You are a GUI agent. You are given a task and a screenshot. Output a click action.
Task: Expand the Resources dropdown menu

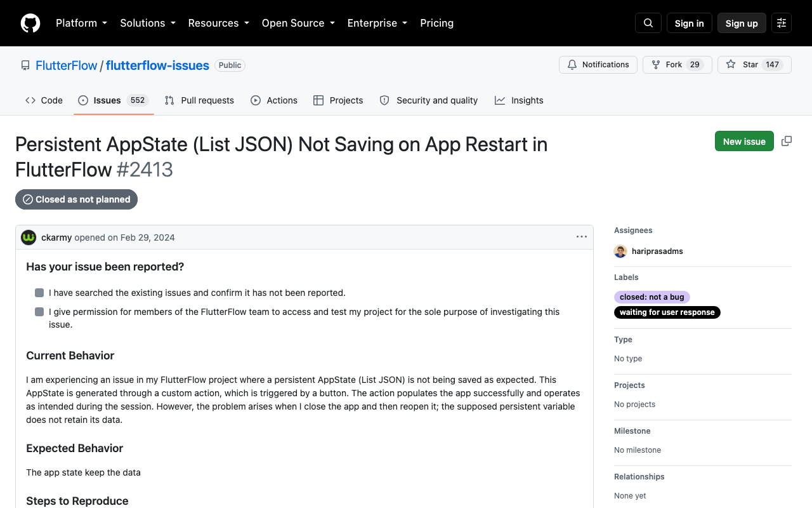coord(219,23)
